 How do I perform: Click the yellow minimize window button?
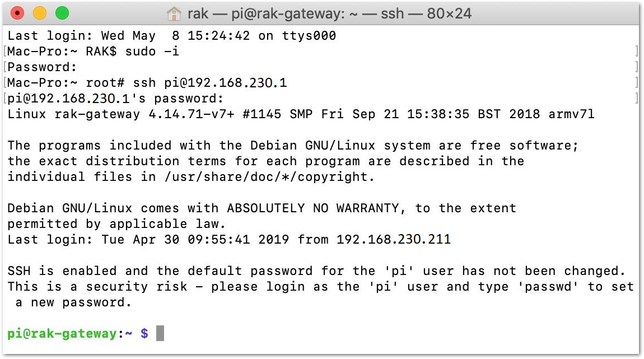point(39,13)
